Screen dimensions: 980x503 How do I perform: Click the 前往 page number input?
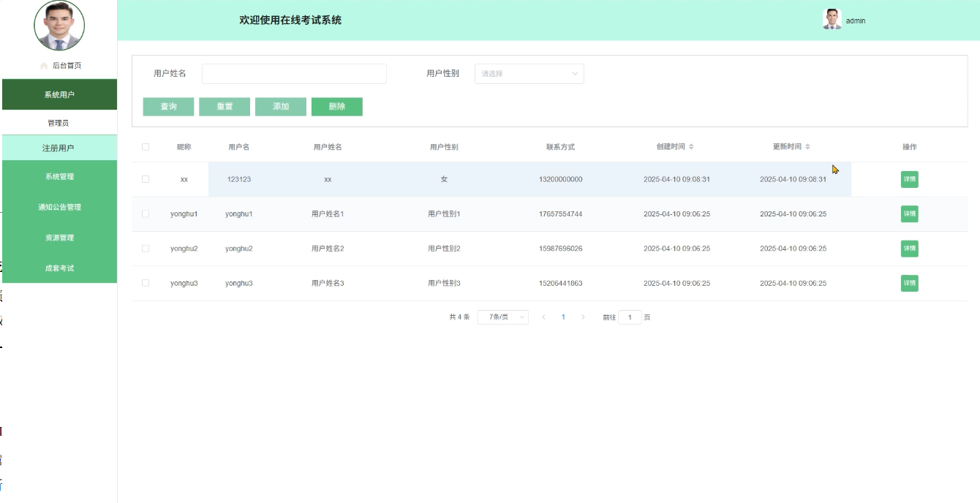pyautogui.click(x=630, y=317)
